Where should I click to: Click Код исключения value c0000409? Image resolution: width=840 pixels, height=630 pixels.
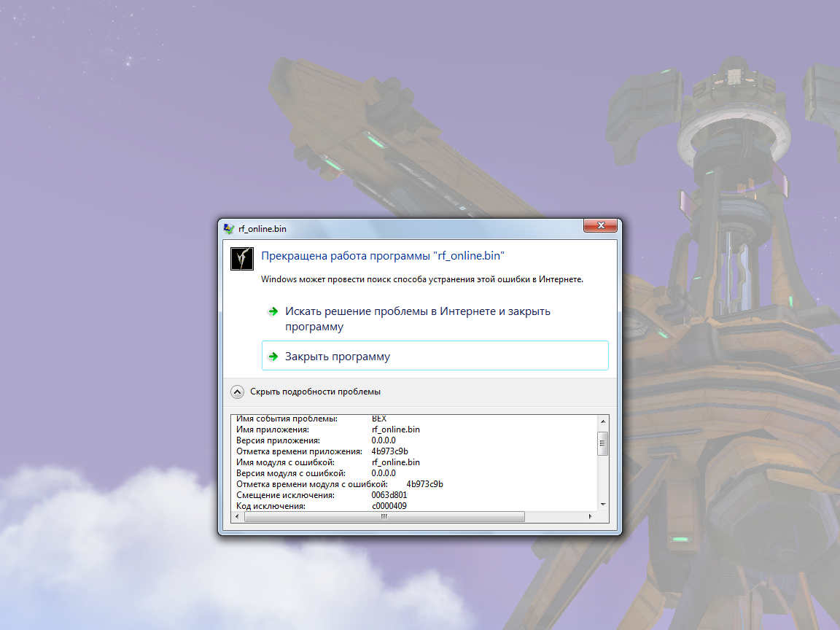(x=389, y=506)
